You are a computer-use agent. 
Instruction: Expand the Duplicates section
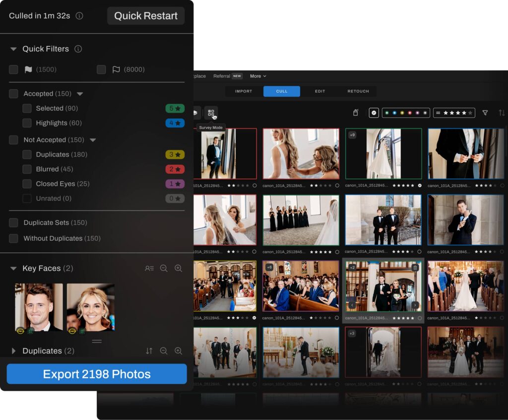coord(13,351)
